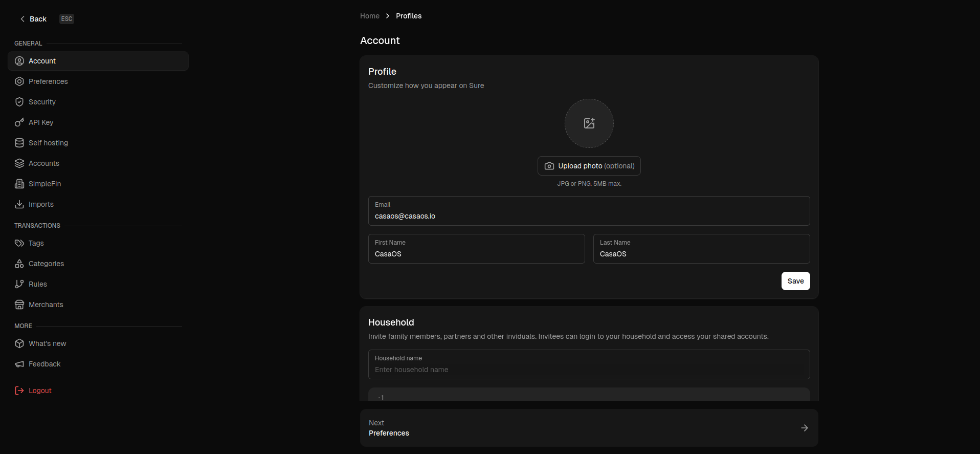Open Merchants via the store icon

pyautogui.click(x=19, y=305)
